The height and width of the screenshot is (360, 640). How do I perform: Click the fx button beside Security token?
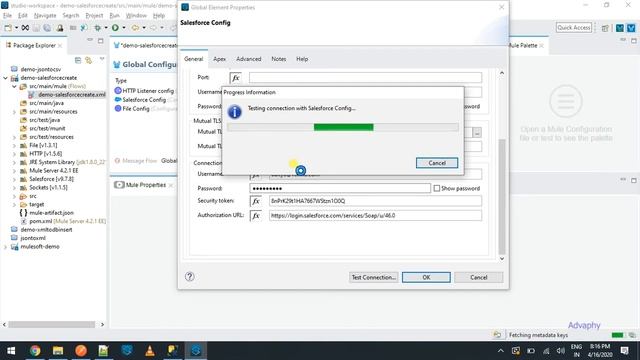(256, 201)
